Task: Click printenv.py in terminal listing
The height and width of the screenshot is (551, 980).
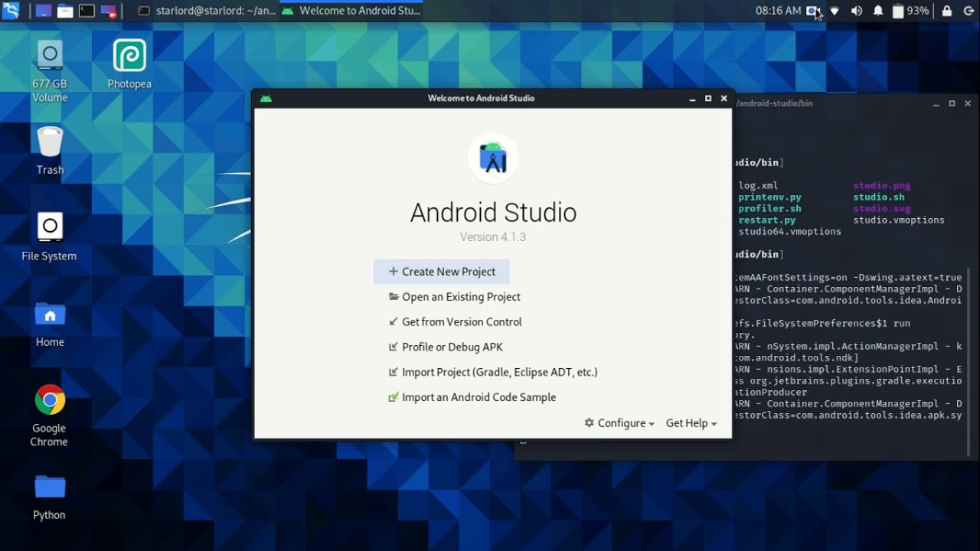Action: pyautogui.click(x=770, y=197)
